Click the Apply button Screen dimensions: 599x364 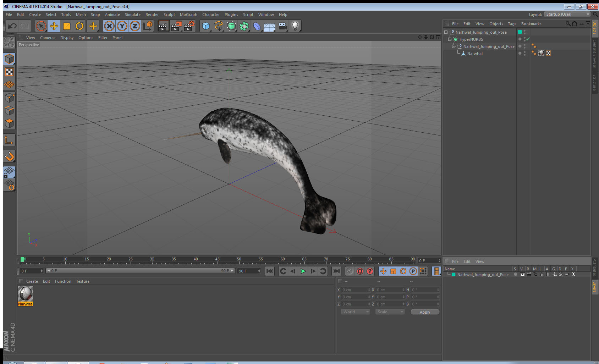425,312
